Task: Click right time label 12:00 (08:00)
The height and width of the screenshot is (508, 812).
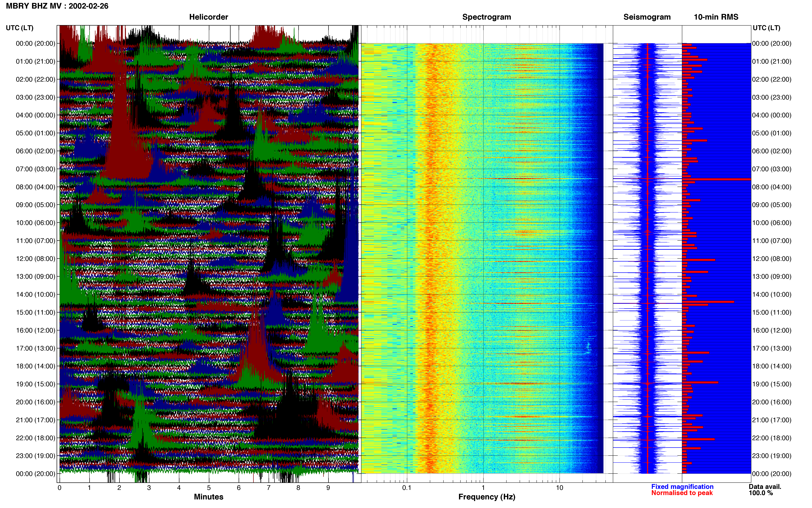Action: pos(772,259)
